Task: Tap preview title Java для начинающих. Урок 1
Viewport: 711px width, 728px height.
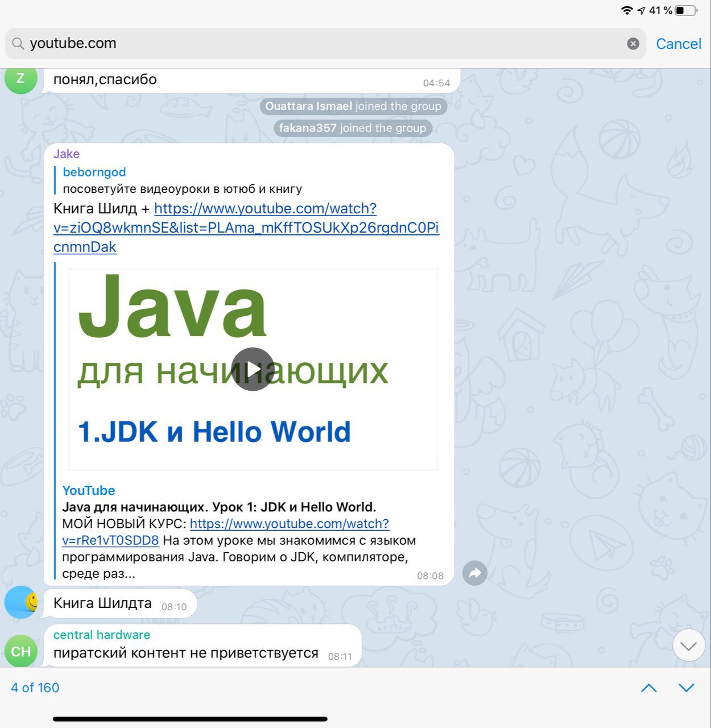Action: click(219, 507)
